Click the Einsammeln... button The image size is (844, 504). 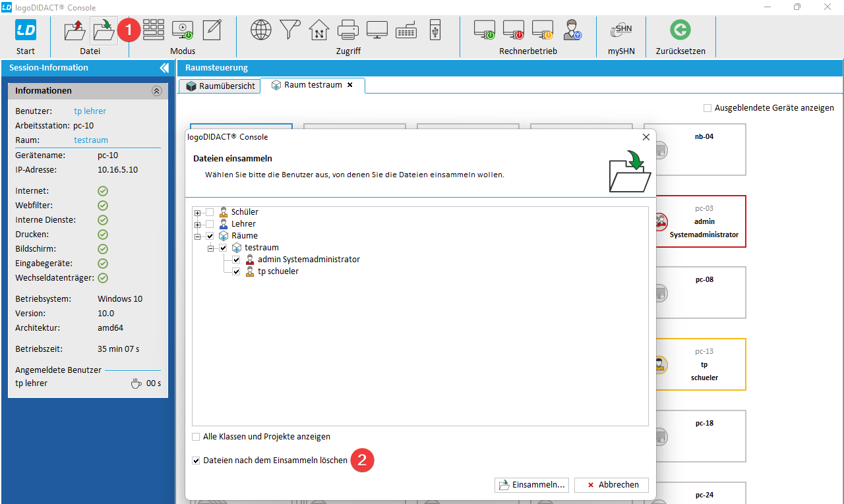[531, 485]
